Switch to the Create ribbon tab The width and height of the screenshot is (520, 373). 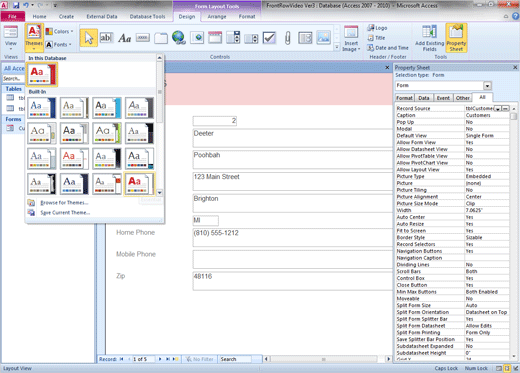pyautogui.click(x=66, y=16)
